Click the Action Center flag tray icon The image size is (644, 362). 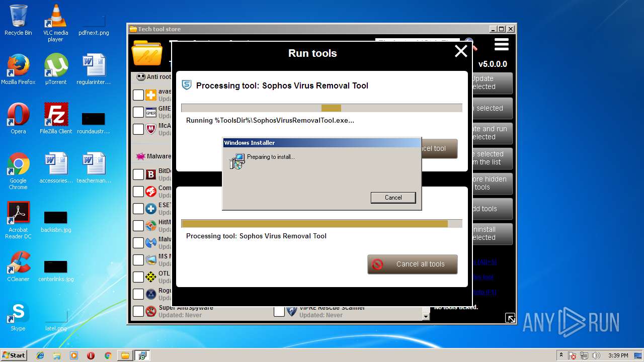coord(572,355)
